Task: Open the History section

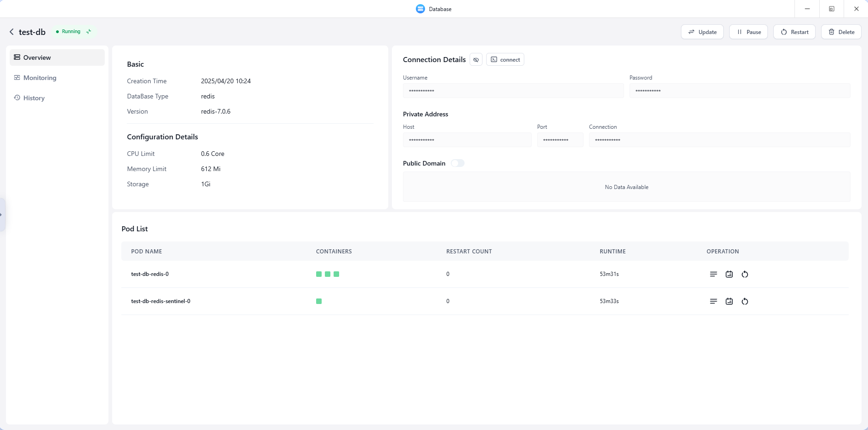Action: click(x=57, y=98)
